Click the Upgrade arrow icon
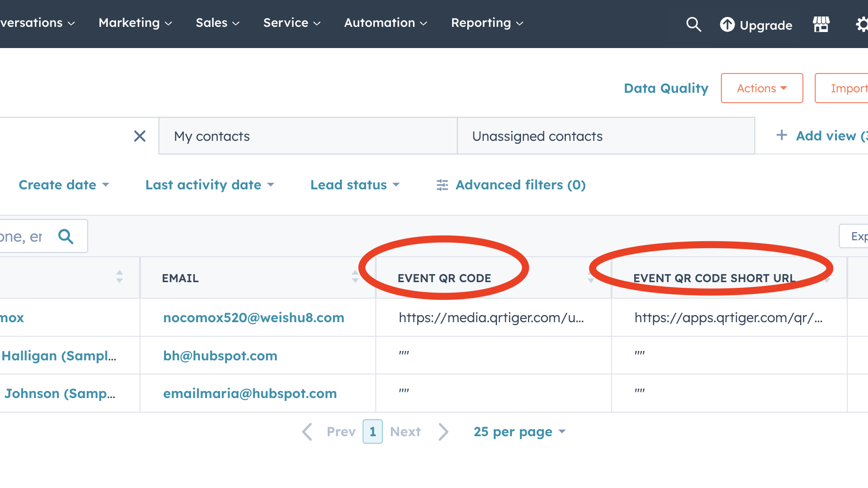 pos(727,24)
